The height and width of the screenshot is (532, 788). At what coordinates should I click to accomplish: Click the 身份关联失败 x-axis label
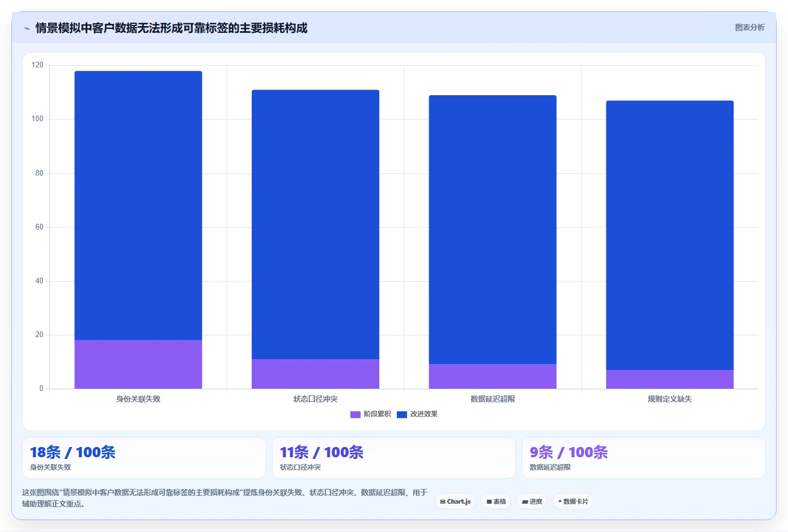coord(138,399)
